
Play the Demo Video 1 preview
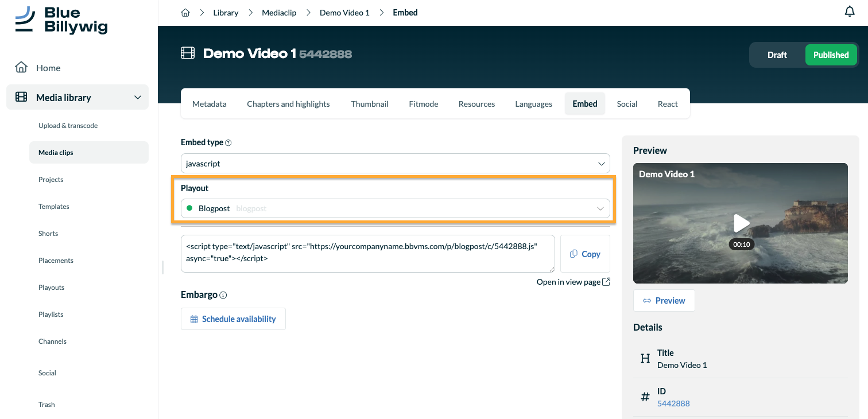[741, 223]
